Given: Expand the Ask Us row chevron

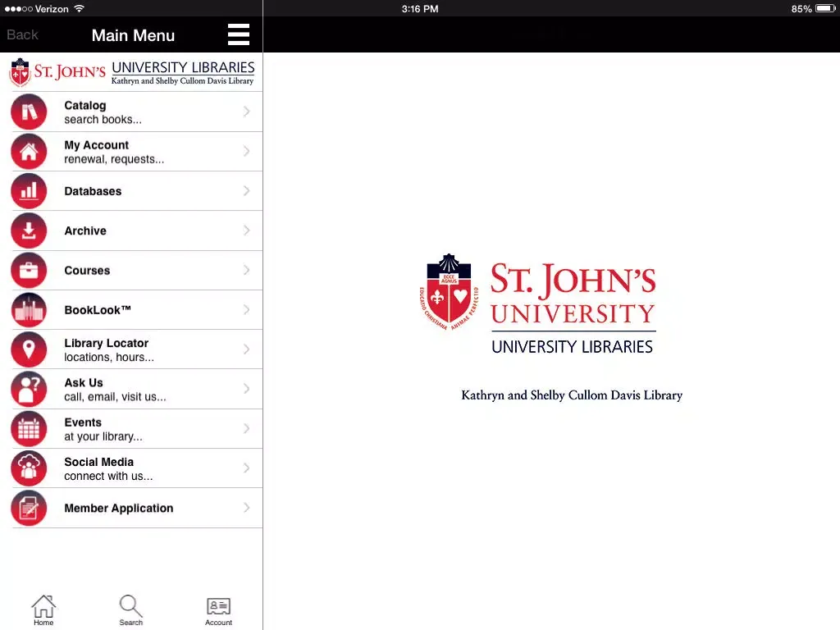Looking at the screenshot, I should pos(246,389).
